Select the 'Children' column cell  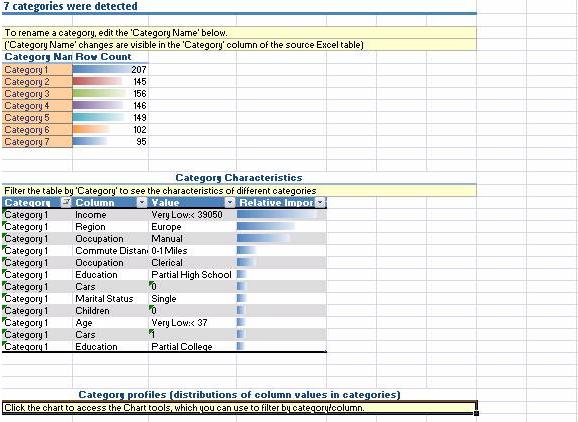click(x=111, y=311)
